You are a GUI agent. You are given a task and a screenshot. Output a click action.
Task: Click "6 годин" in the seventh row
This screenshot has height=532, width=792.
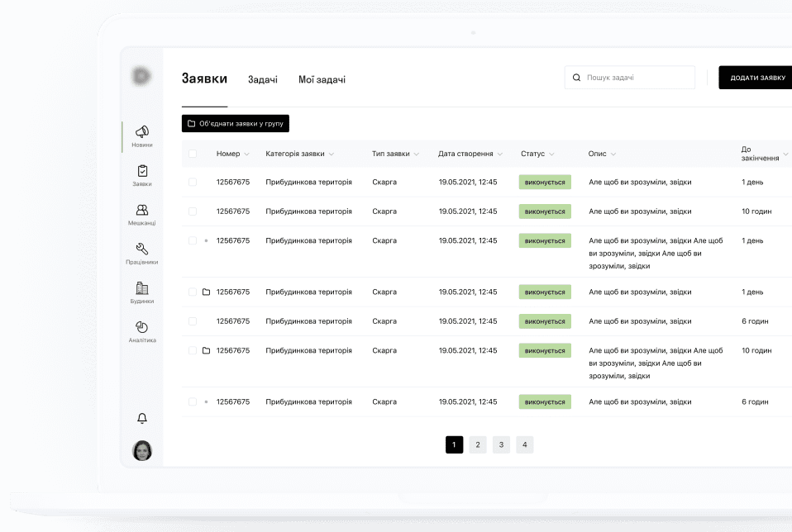[x=755, y=402]
